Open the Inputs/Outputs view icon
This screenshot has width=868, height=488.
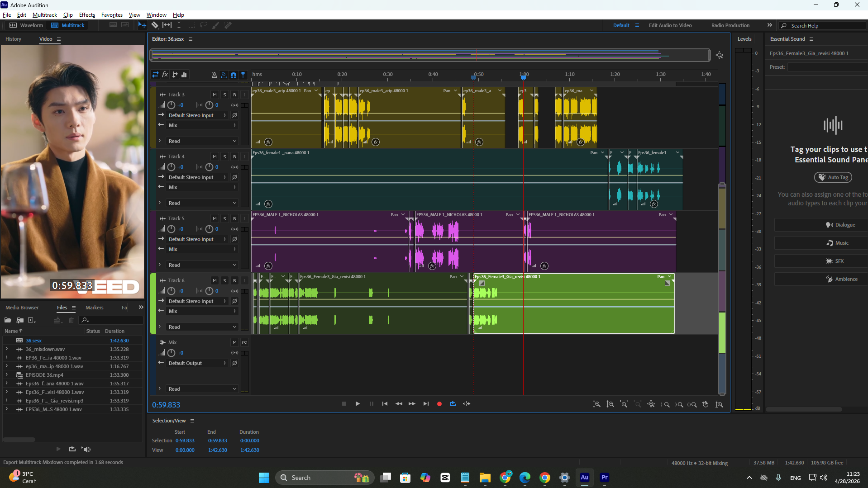pos(155,75)
